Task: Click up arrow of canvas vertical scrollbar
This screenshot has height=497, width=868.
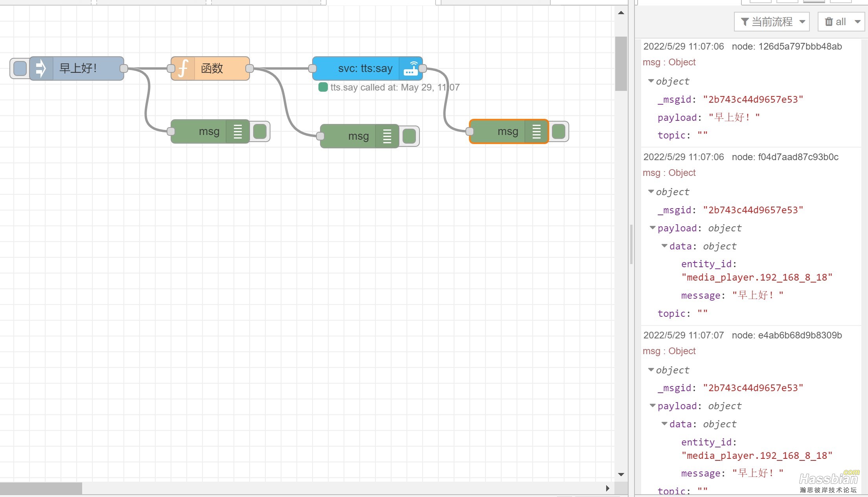Action: 621,13
